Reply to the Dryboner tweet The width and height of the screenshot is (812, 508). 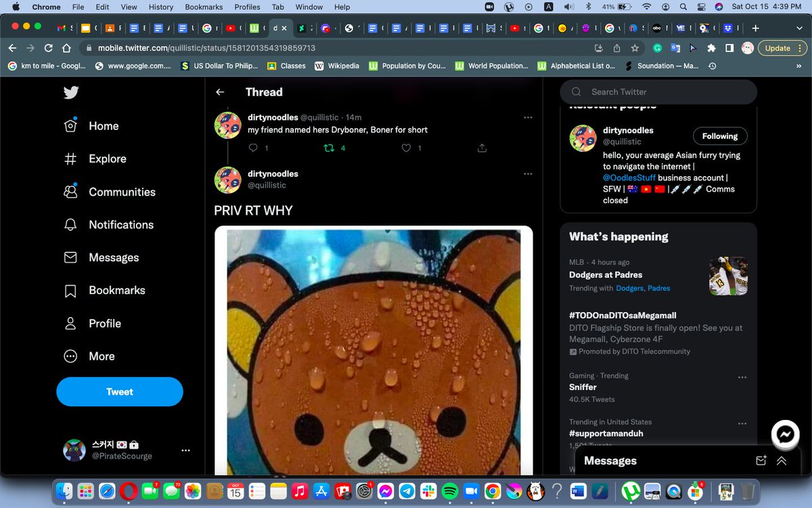click(254, 148)
